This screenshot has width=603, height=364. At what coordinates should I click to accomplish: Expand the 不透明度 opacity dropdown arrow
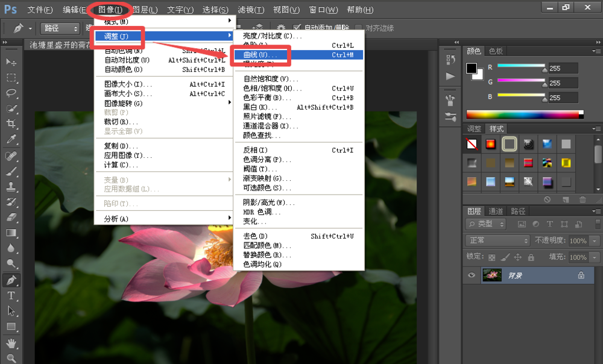coord(595,240)
